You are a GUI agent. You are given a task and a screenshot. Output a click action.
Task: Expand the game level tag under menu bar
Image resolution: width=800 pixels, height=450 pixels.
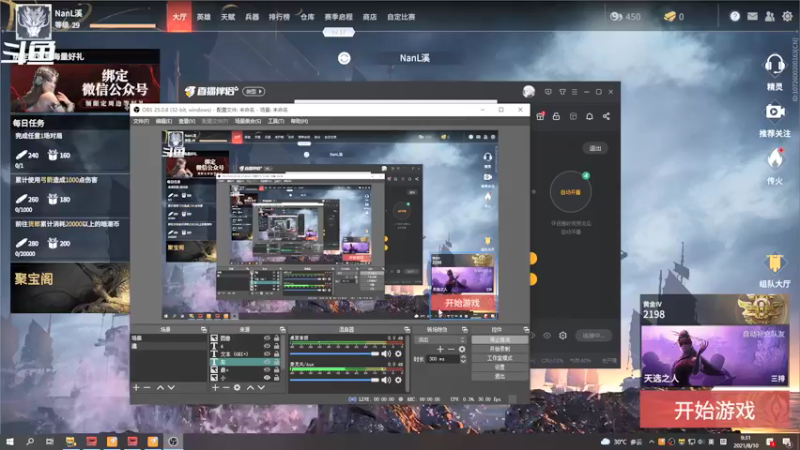click(x=339, y=32)
